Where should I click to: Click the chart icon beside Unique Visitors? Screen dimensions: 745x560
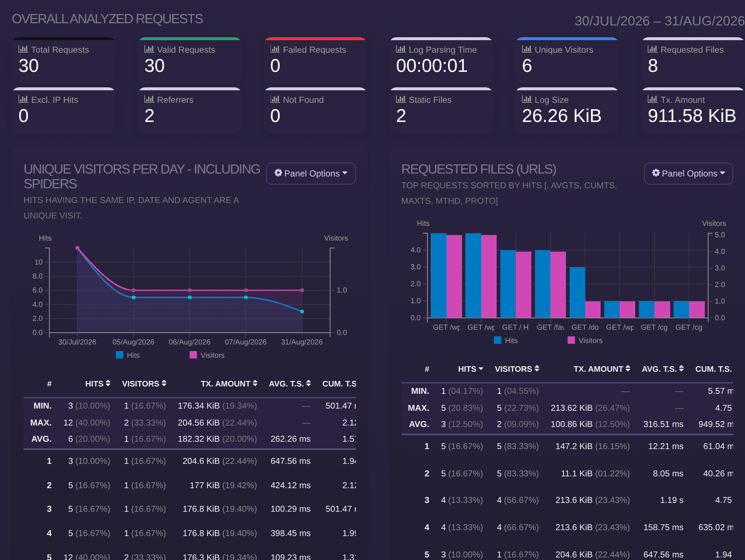(527, 49)
